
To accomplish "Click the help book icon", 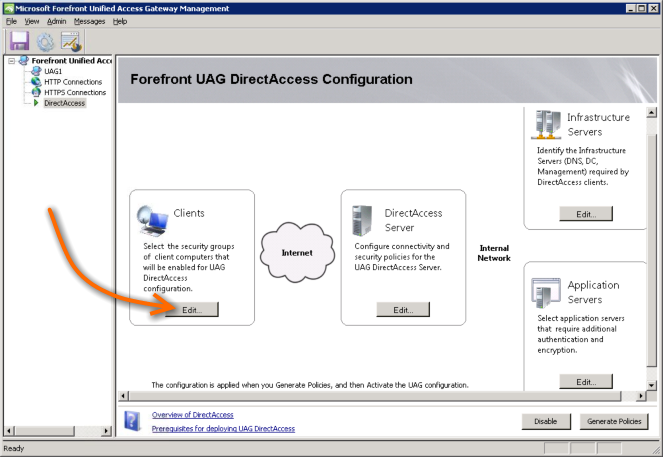I will [132, 421].
